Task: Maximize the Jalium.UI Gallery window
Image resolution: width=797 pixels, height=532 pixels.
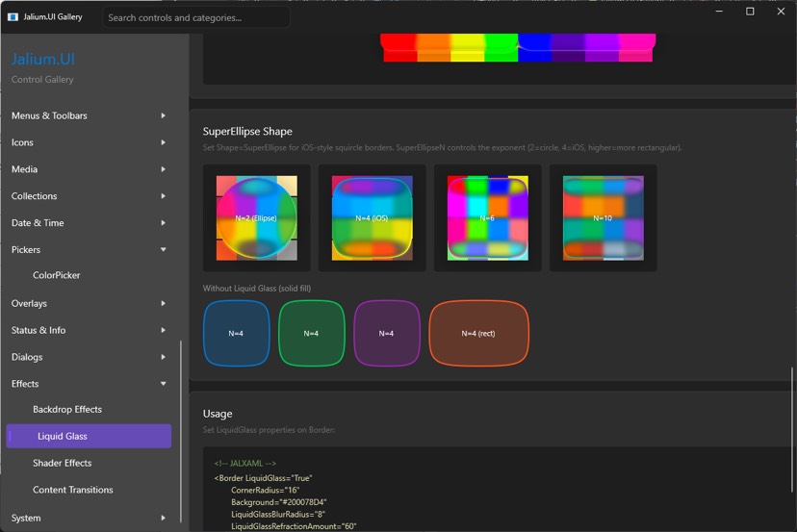Action: pyautogui.click(x=750, y=12)
